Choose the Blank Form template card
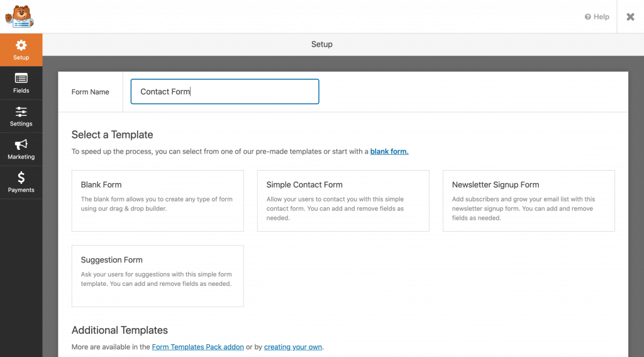Viewport: 644px width, 357px height. [158, 201]
